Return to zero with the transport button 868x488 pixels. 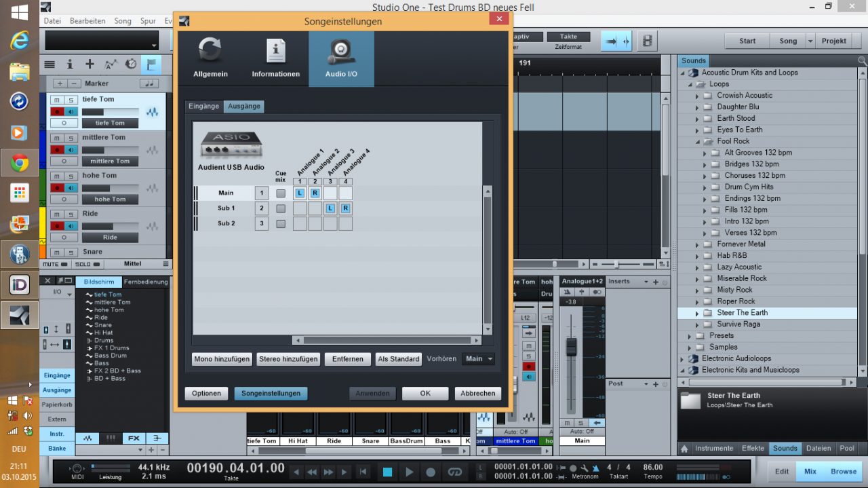point(363,472)
